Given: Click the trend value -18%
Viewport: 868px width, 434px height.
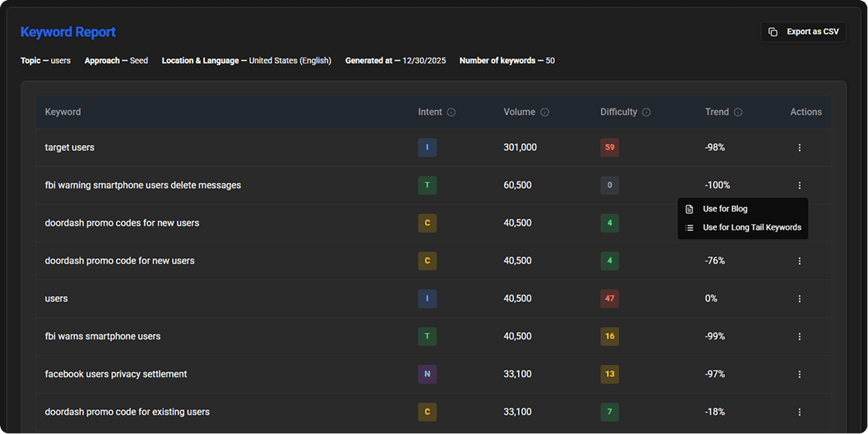Looking at the screenshot, I should pyautogui.click(x=715, y=412).
